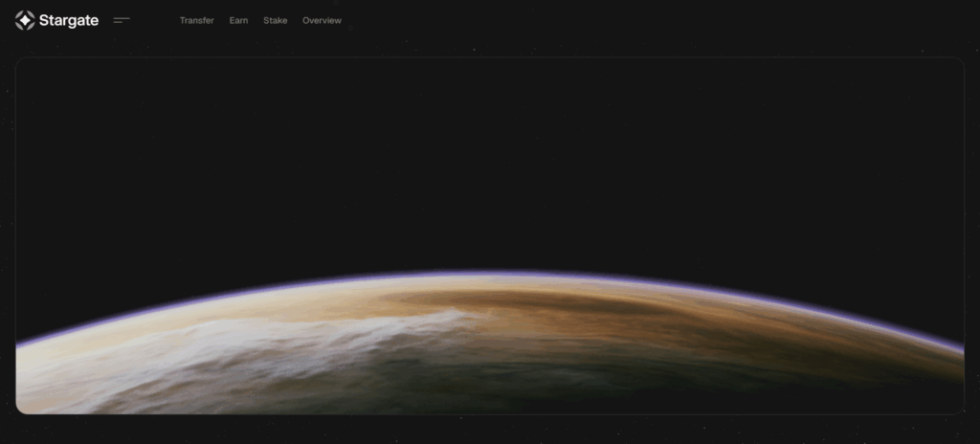Click the top-right corner of banner panel

point(959,62)
